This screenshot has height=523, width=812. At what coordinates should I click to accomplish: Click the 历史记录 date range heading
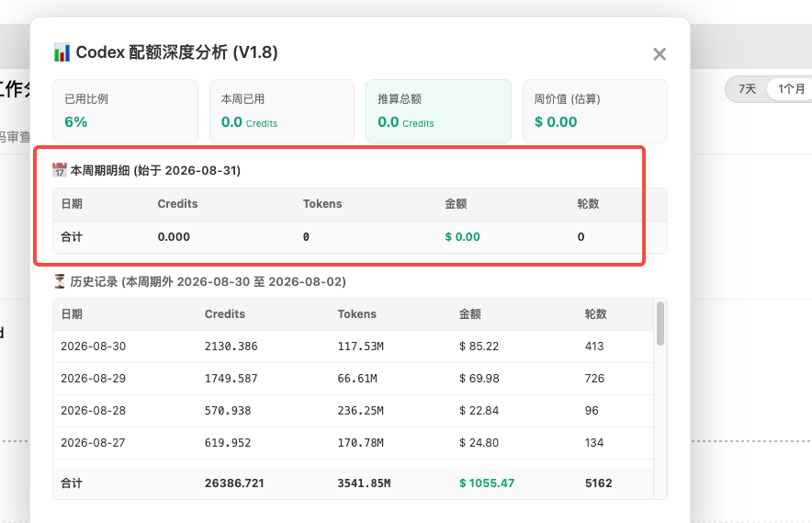(x=208, y=281)
